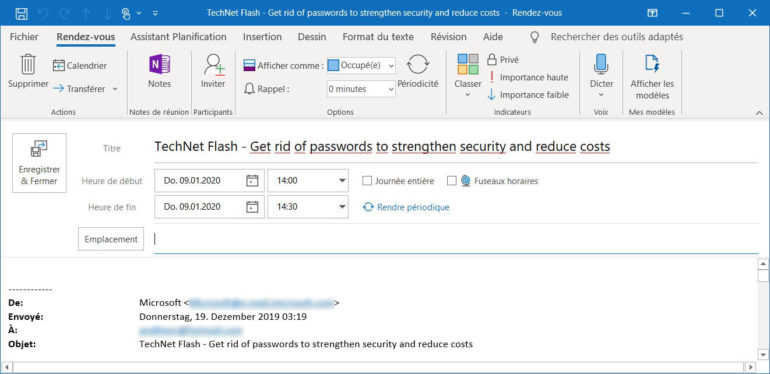
Task: Click Inviter participants icon
Action: [214, 65]
